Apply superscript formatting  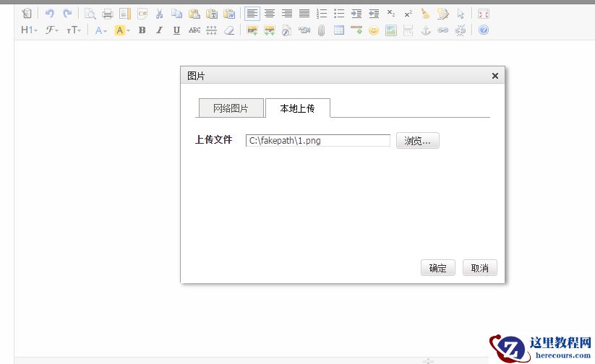point(408,14)
